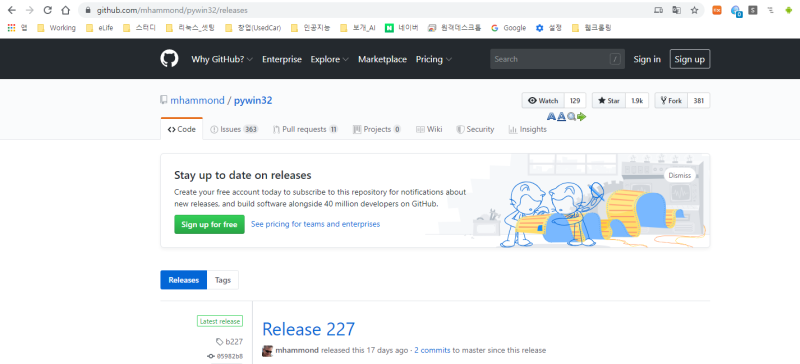This screenshot has width=800, height=364.
Task: Click the floating green arrow icon
Action: click(x=582, y=117)
